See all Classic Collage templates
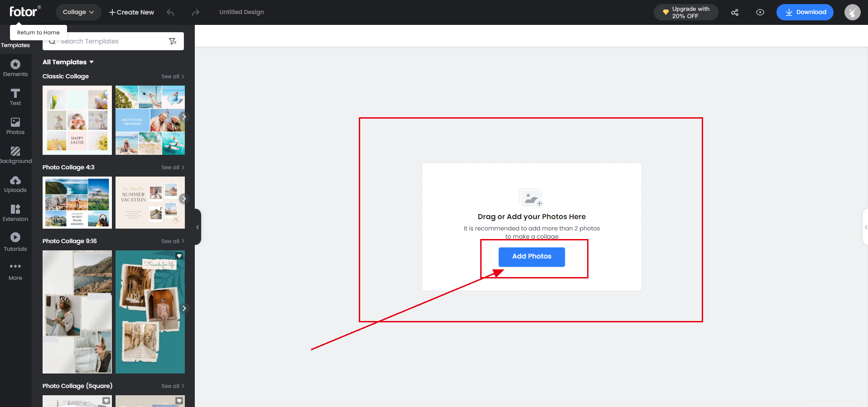Image resolution: width=868 pixels, height=407 pixels. tap(173, 77)
